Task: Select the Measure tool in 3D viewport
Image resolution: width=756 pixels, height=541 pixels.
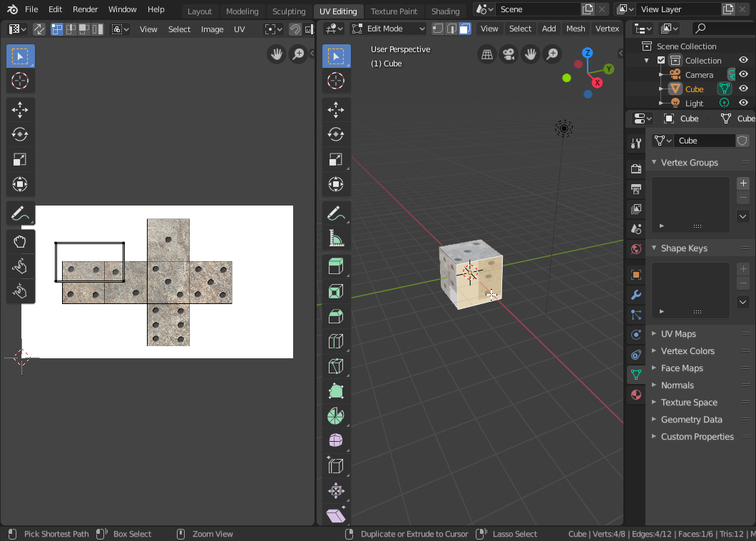Action: (x=336, y=238)
